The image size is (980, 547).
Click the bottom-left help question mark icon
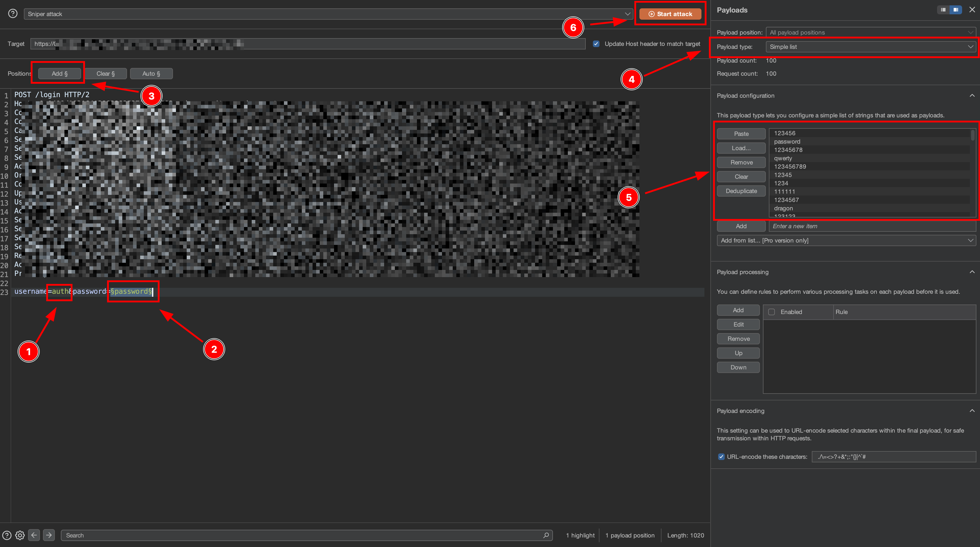[x=7, y=535]
